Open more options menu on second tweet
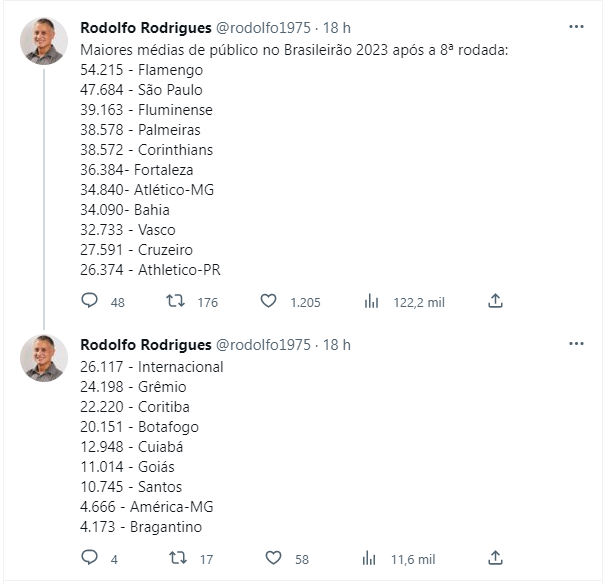Screen dimensions: 605x584 point(576,344)
